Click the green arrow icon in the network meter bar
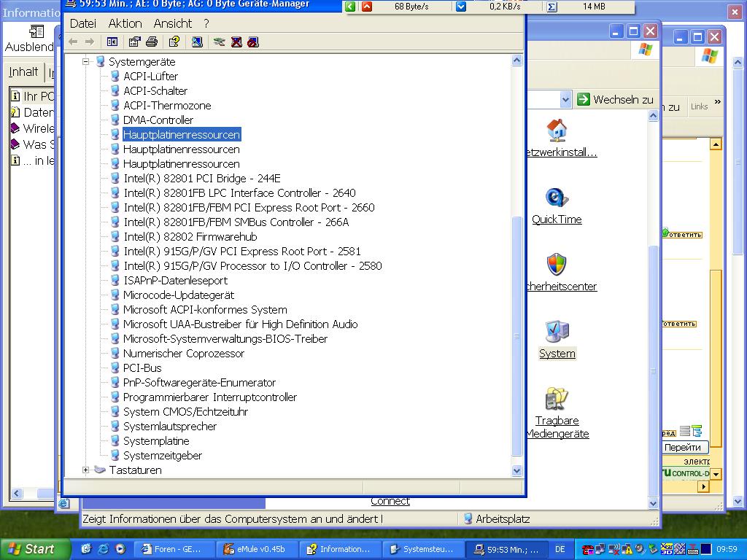Image resolution: width=747 pixels, height=560 pixels. pyautogui.click(x=350, y=7)
